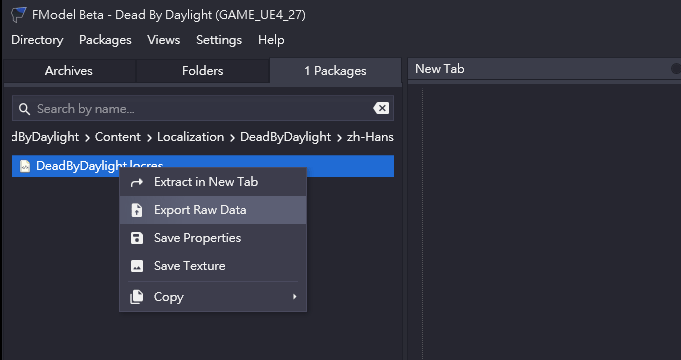The image size is (681, 360).
Task: Select the 1 Packages tab
Action: click(x=335, y=71)
